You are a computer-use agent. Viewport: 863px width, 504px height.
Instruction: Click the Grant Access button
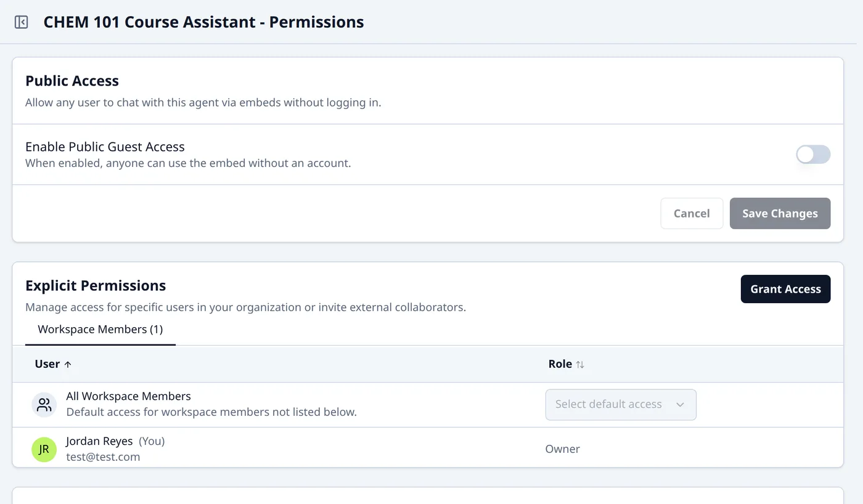785,289
